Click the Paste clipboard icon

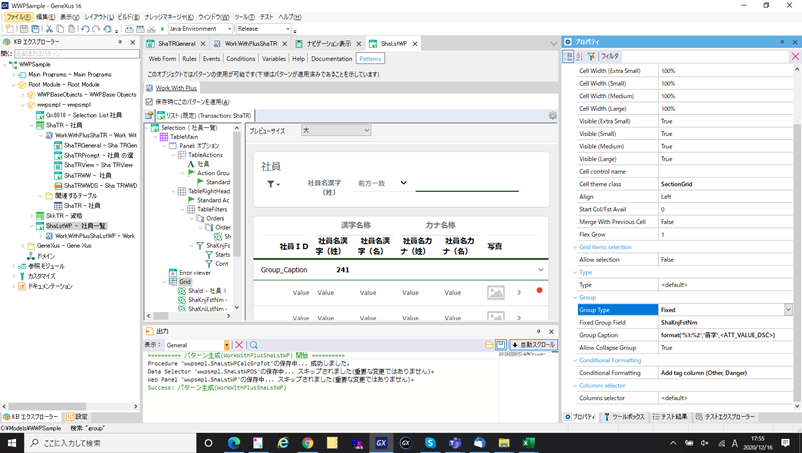pos(72,29)
